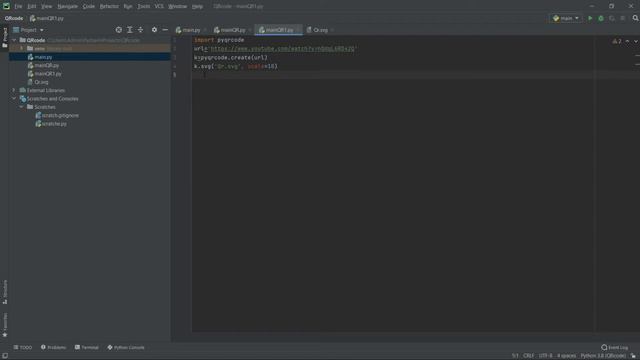Click the Collapse All icon in Project panel

140,30
